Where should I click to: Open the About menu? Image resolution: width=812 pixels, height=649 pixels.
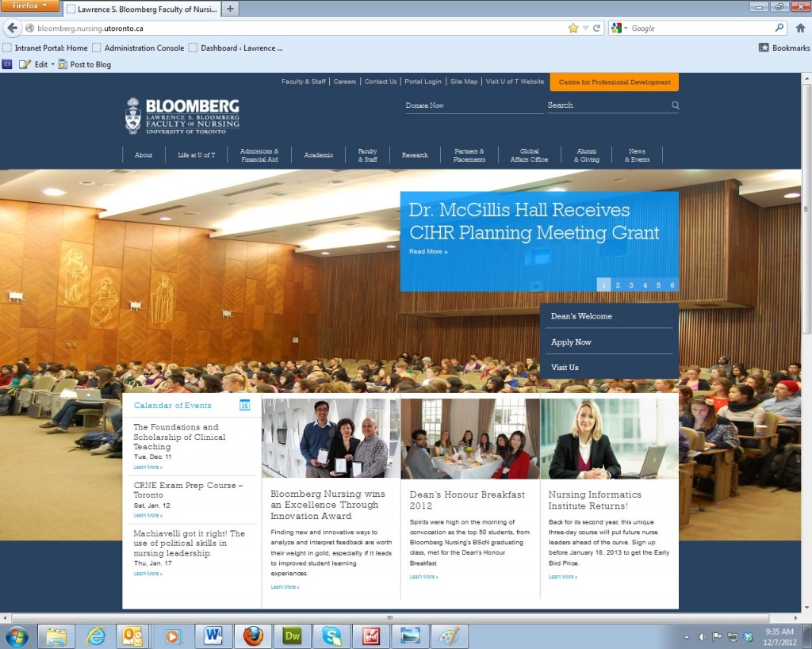click(144, 155)
